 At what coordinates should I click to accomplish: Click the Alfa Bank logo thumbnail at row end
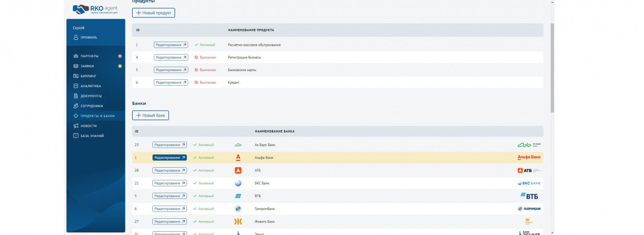tap(530, 158)
